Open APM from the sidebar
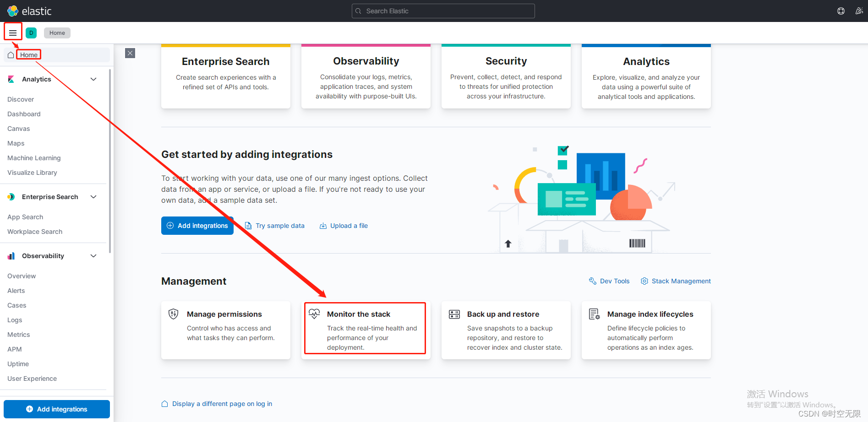The width and height of the screenshot is (868, 422). pyautogui.click(x=15, y=349)
